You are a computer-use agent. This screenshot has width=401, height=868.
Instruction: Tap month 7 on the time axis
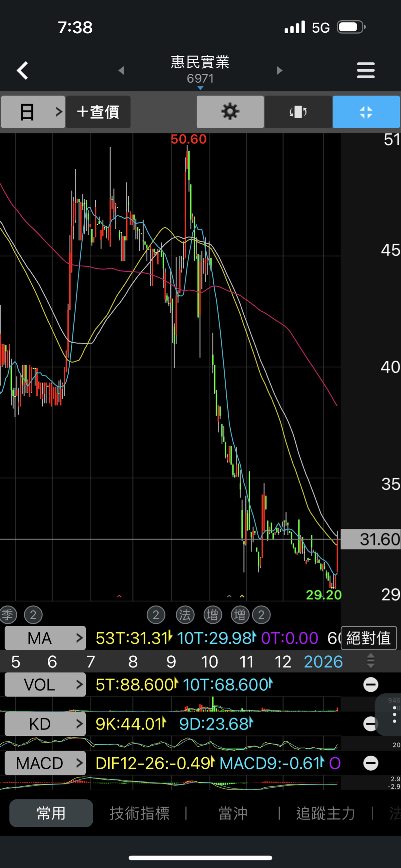point(90,662)
